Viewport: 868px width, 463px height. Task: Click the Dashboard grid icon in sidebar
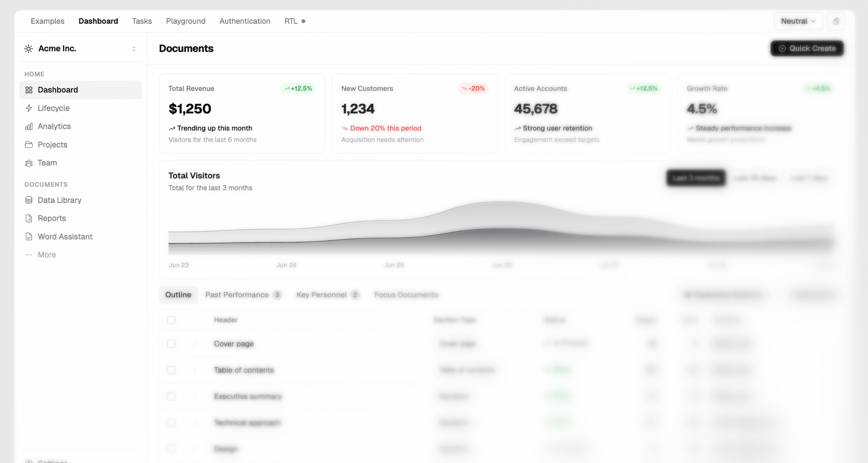[x=29, y=90]
